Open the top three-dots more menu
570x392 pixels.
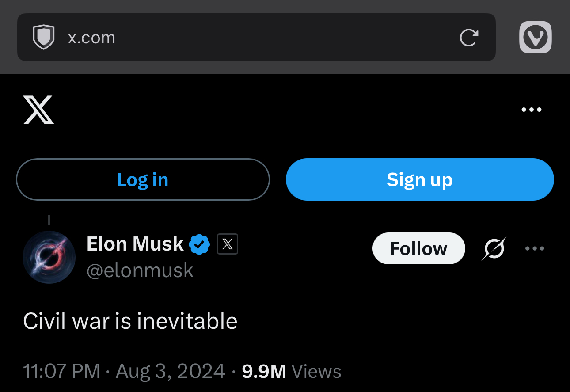(x=531, y=110)
